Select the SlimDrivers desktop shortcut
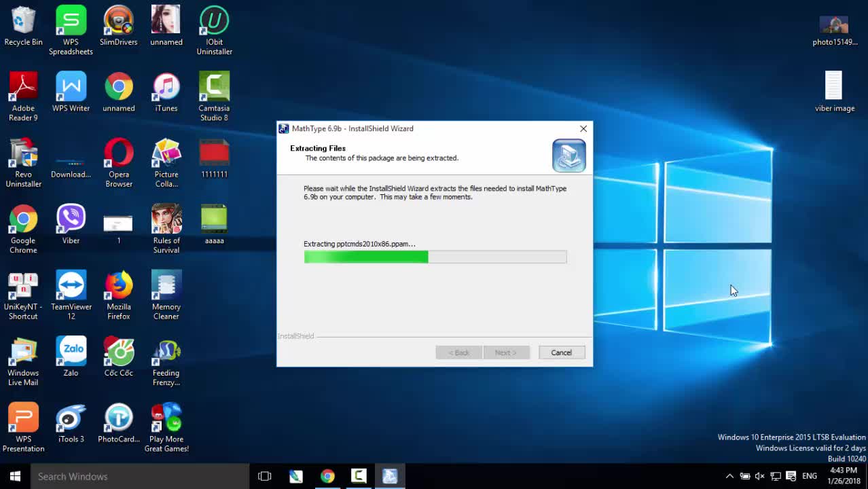868x489 pixels. tap(119, 26)
